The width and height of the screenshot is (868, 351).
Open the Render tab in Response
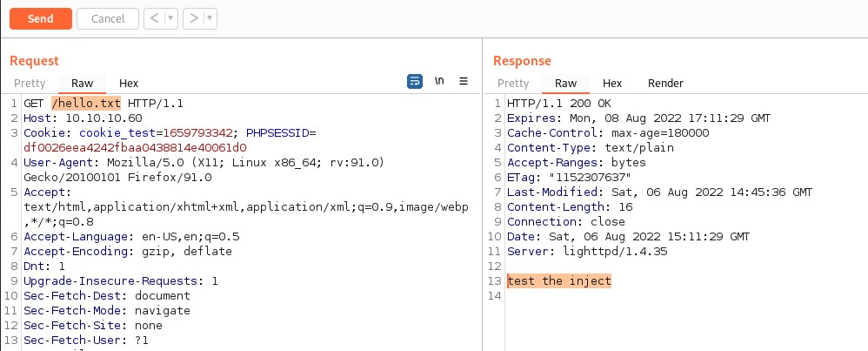tap(665, 84)
